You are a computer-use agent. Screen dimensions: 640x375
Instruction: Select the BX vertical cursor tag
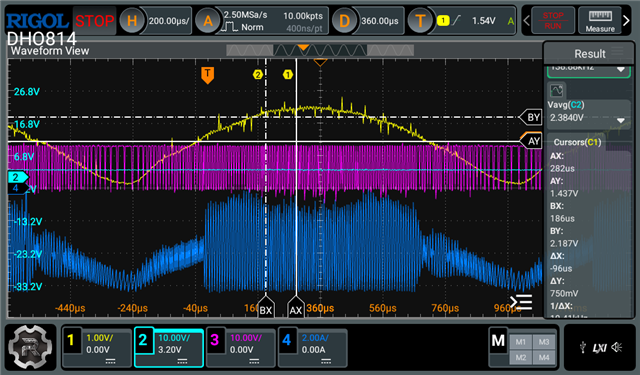[266, 308]
